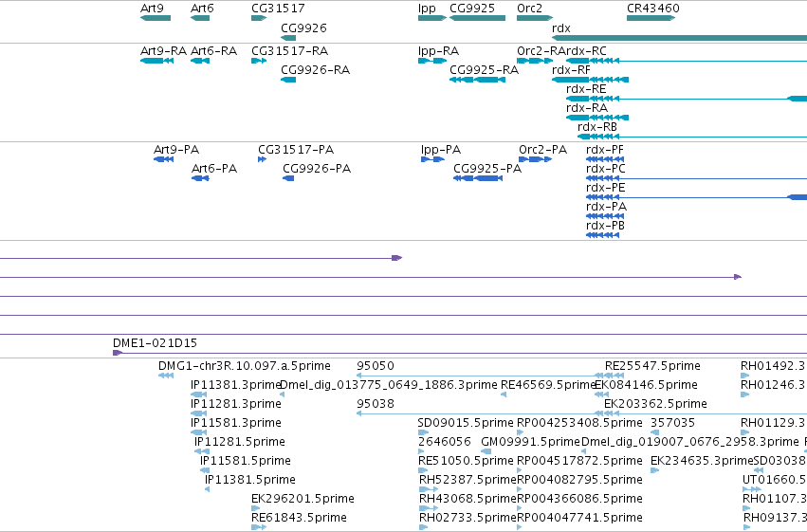Viewport: 807px width, 532px height.
Task: Click the DMG1-chr3R.10.097.a.5prime feature
Action: (x=166, y=376)
